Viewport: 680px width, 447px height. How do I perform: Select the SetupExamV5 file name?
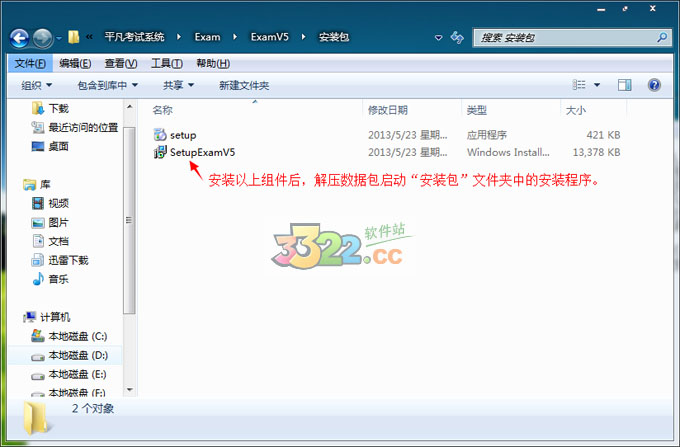tap(203, 152)
